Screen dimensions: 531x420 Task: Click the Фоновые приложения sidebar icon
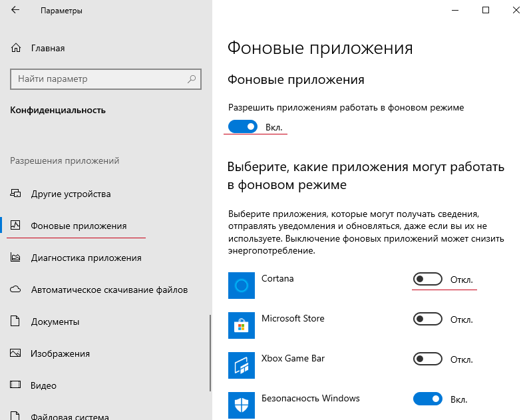tap(15, 225)
